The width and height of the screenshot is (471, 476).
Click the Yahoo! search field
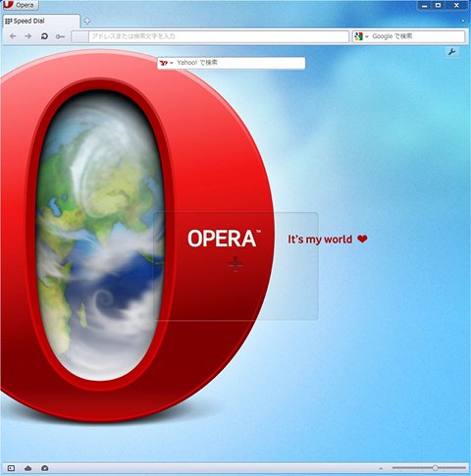pyautogui.click(x=239, y=63)
